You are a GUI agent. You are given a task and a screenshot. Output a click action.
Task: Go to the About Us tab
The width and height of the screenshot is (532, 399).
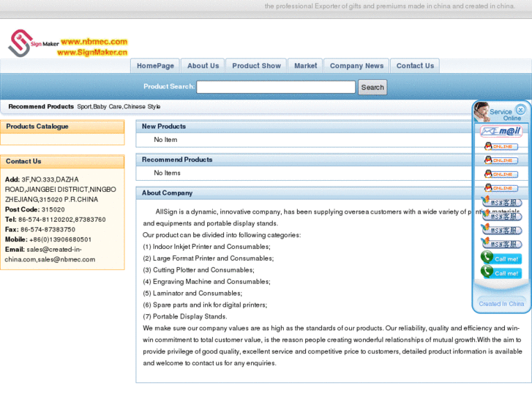coord(203,66)
